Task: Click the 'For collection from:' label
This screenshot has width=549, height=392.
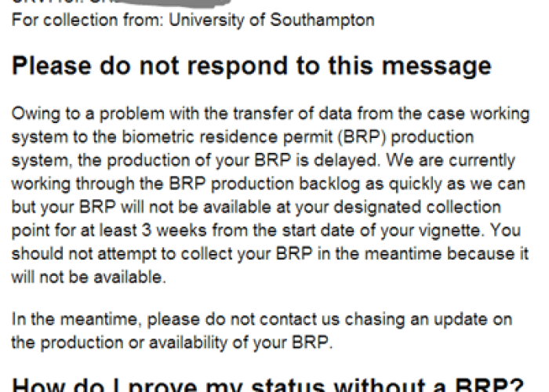Action: [x=88, y=20]
